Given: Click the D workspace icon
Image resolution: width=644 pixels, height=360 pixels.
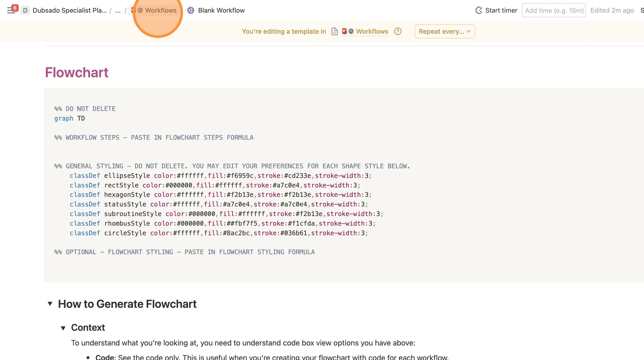Looking at the screenshot, I should [x=25, y=10].
